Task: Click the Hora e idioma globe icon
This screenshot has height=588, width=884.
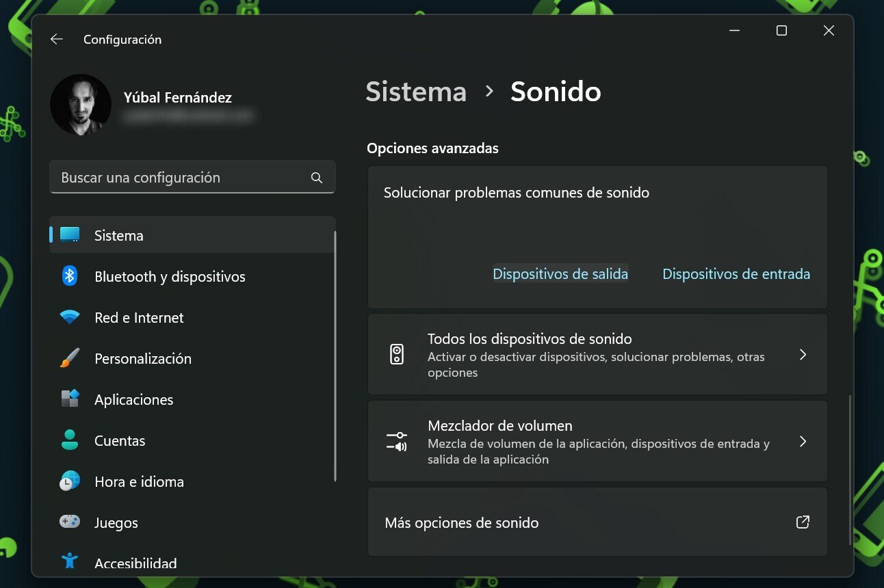Action: [70, 481]
